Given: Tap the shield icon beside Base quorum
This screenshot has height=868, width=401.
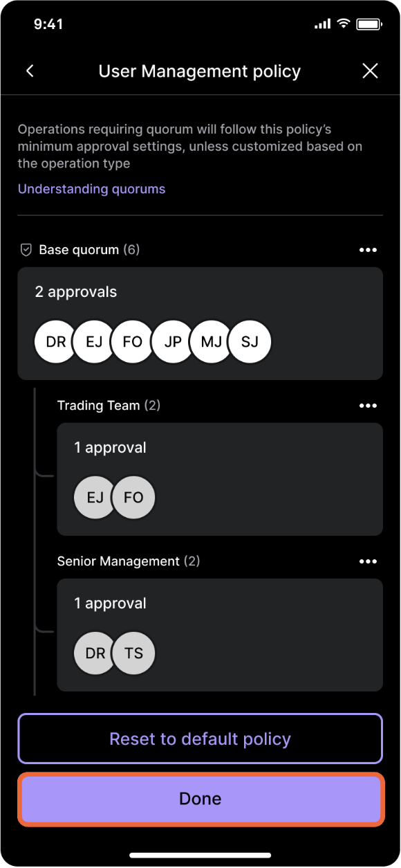Looking at the screenshot, I should [x=26, y=250].
